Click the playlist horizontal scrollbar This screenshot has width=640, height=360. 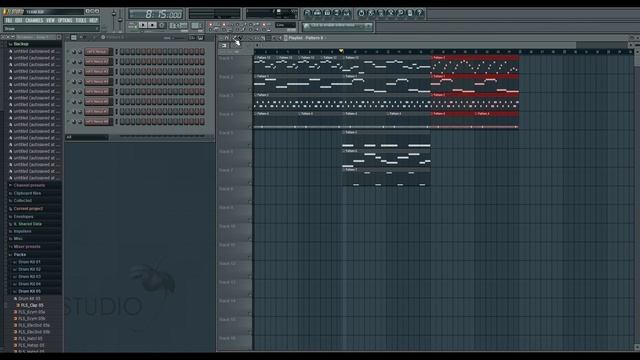(x=418, y=45)
